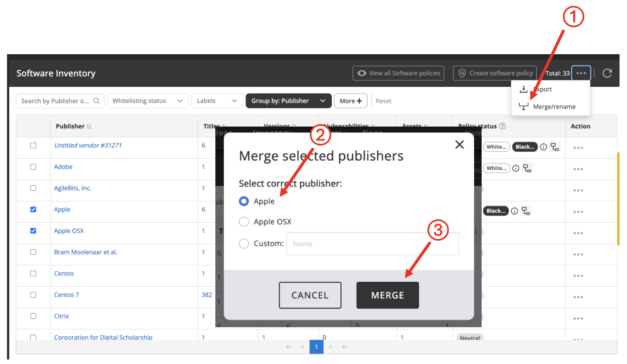
Task: Sort by Publisher column arrows
Action: [89, 127]
